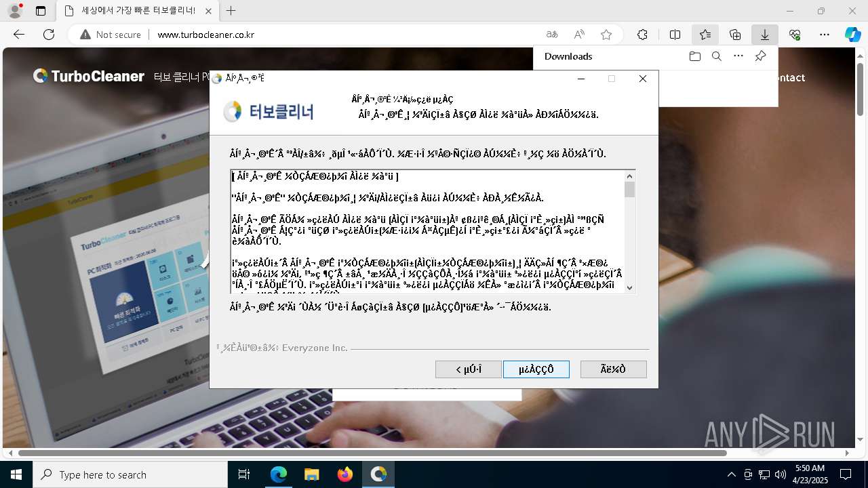
Task: Click the installer Back button
Action: 469,369
